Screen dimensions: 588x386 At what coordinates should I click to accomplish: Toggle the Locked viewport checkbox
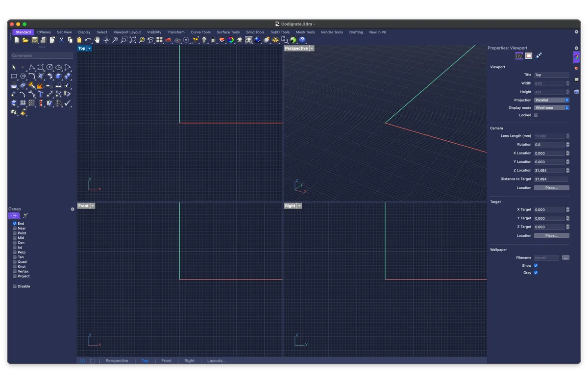pos(536,115)
